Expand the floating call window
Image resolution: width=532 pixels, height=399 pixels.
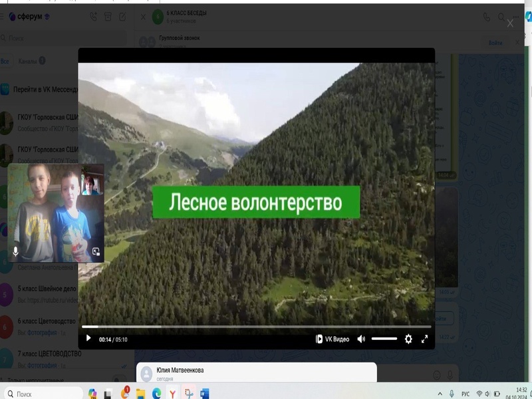point(96,251)
